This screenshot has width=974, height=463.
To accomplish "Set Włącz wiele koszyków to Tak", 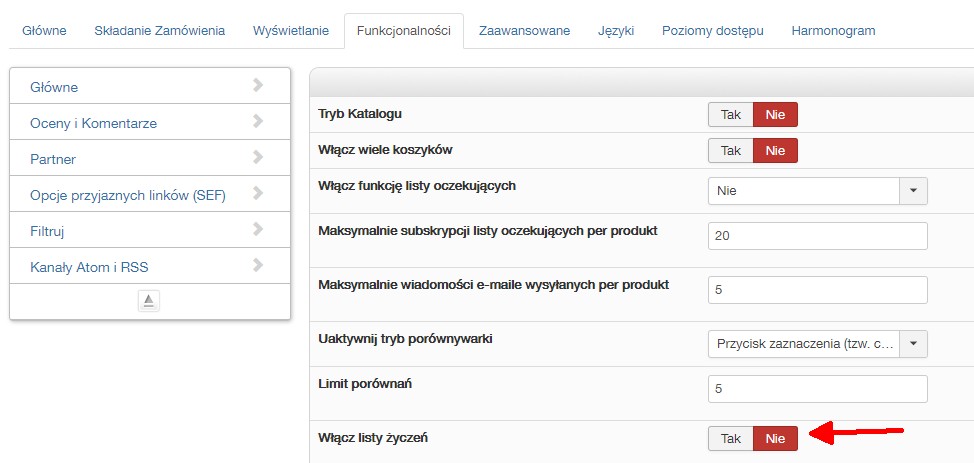I will (730, 150).
